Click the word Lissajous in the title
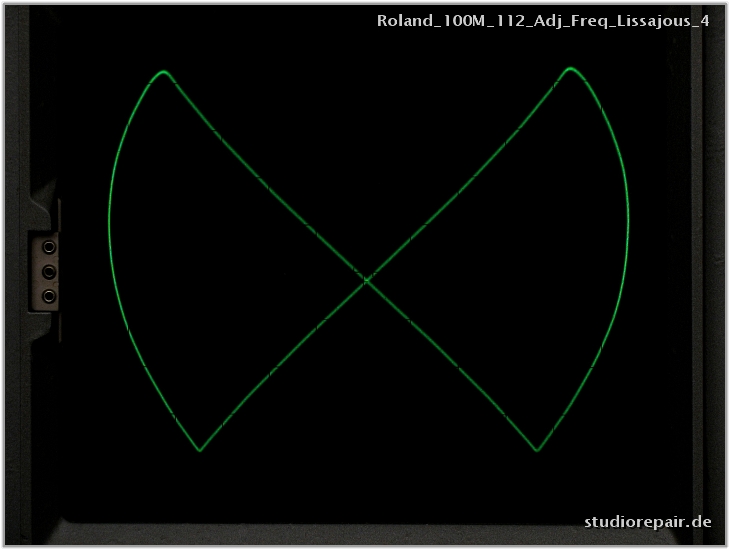The image size is (730, 550). coord(655,21)
